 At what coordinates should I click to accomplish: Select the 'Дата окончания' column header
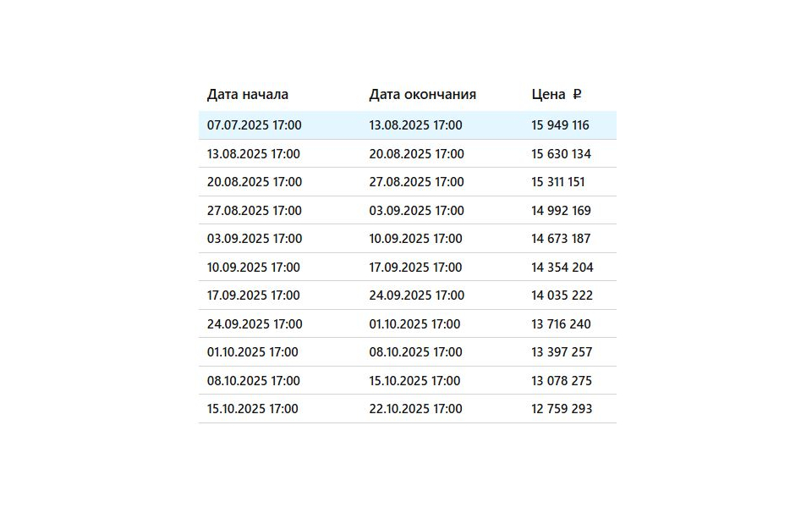[423, 94]
